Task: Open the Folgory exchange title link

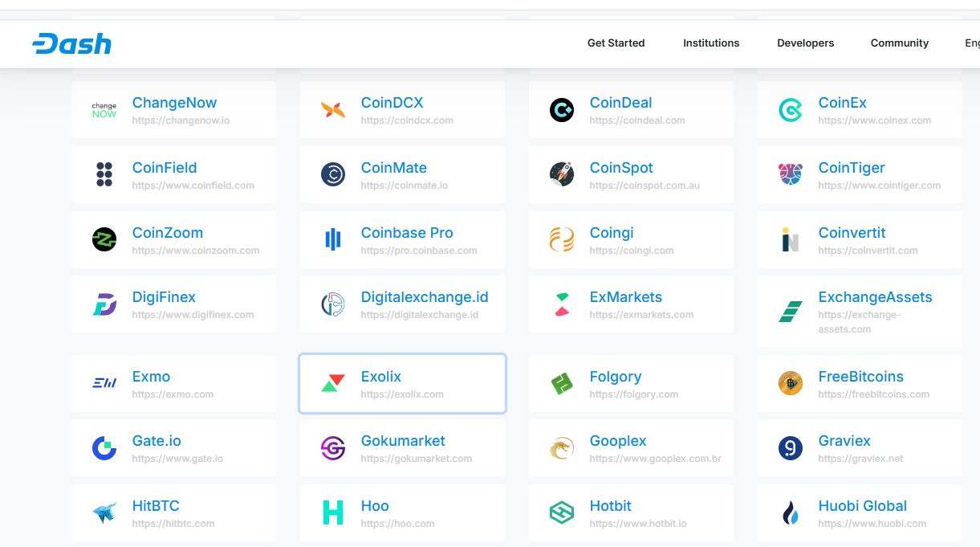Action: [x=615, y=377]
